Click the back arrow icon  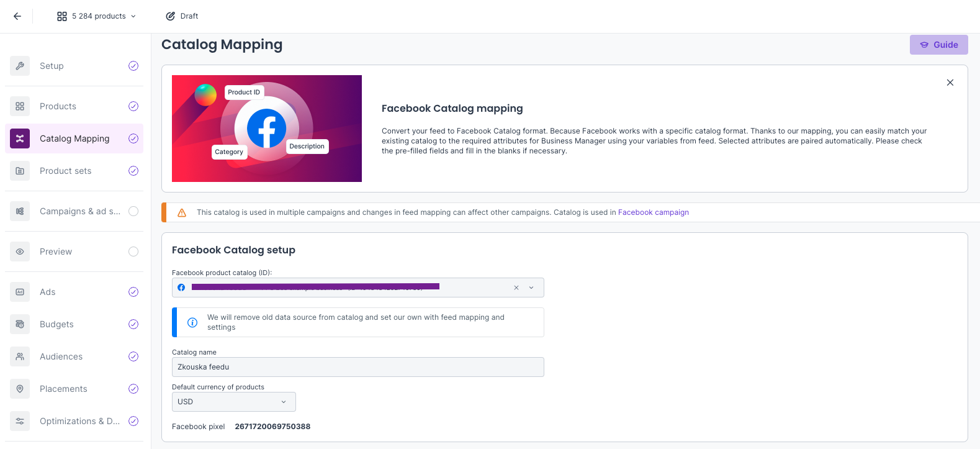(17, 16)
